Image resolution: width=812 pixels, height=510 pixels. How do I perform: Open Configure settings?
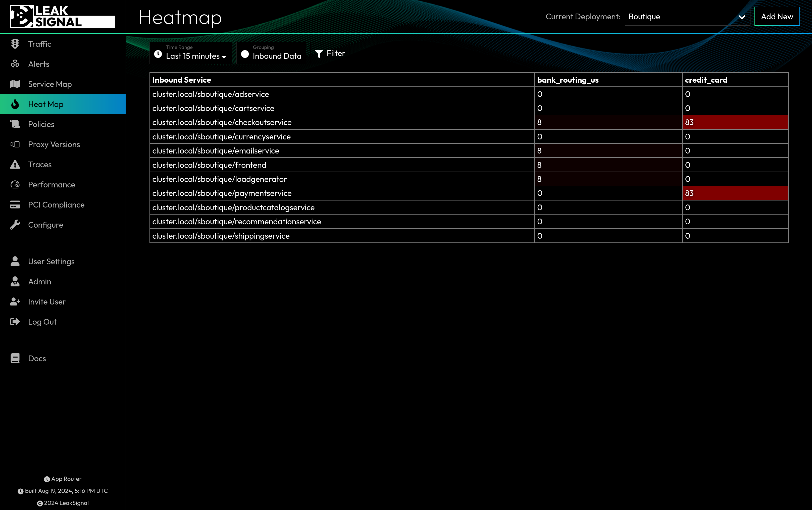coord(63,225)
